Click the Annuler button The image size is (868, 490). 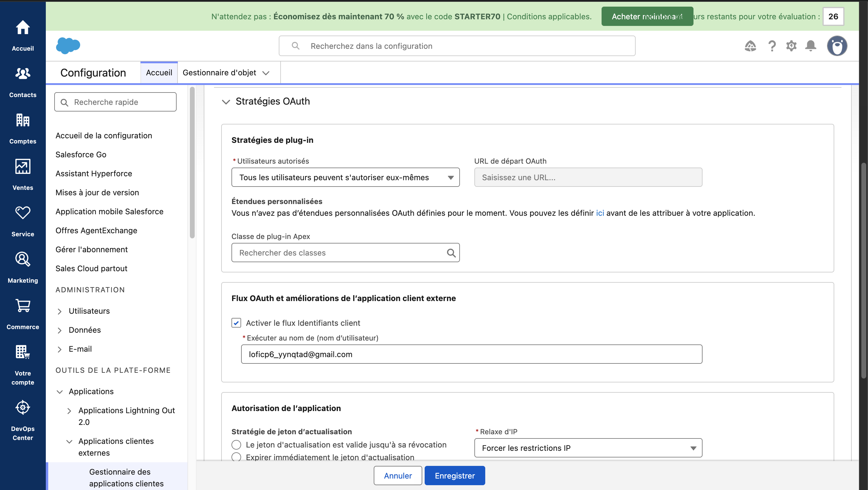point(398,476)
